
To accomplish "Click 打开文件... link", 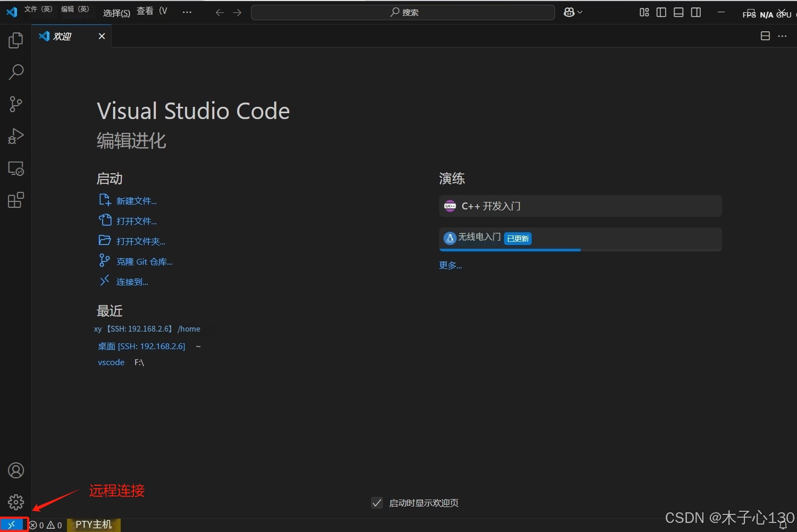I will click(137, 221).
